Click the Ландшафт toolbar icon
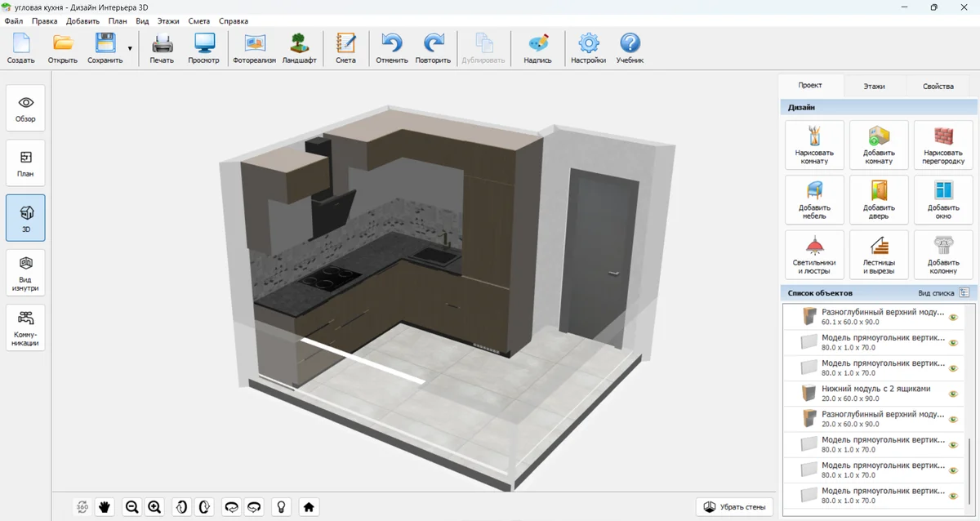 coord(299,48)
